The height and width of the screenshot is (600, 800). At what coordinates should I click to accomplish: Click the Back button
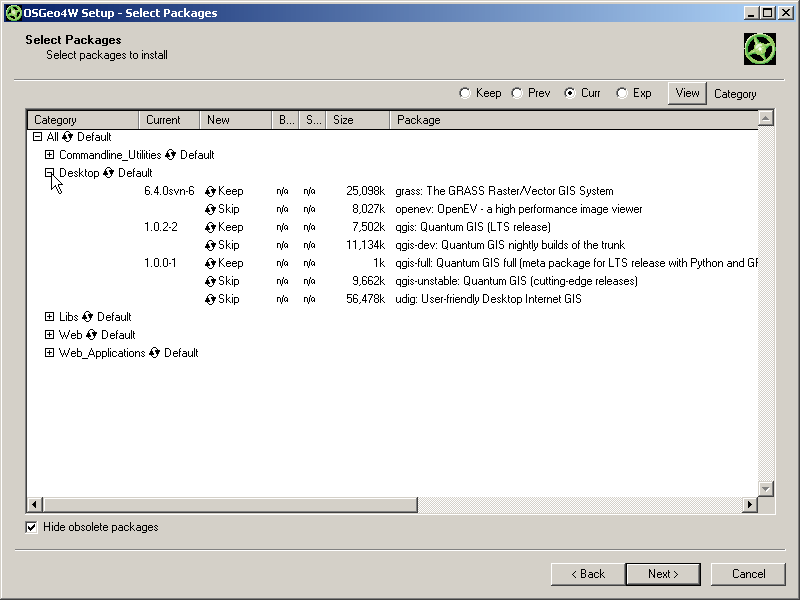pos(588,574)
